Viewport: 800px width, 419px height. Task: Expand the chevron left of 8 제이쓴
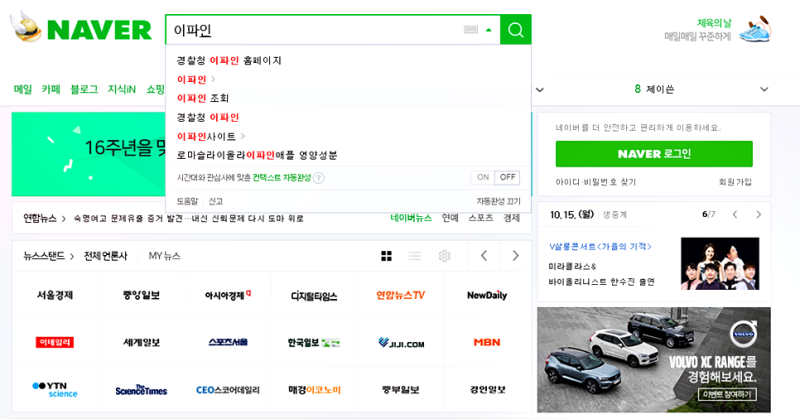540,90
